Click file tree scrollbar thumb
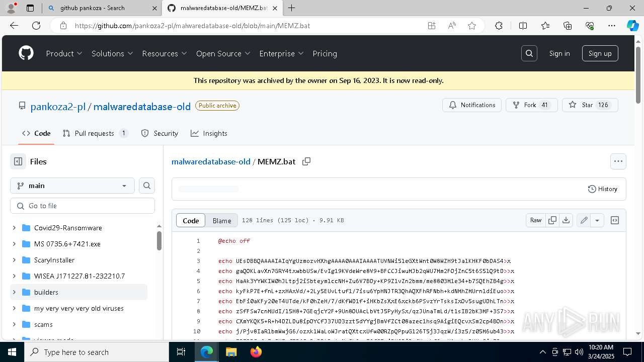The image size is (644, 362). click(159, 240)
